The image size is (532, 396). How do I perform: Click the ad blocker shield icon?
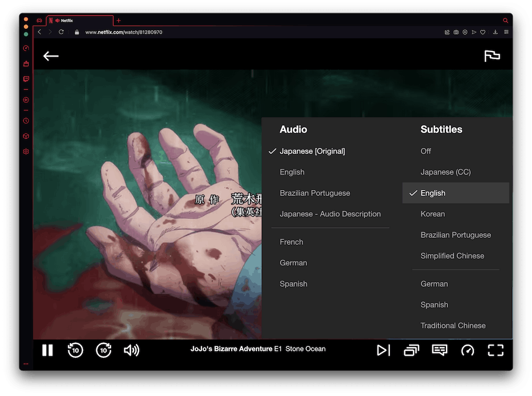pyautogui.click(x=465, y=32)
